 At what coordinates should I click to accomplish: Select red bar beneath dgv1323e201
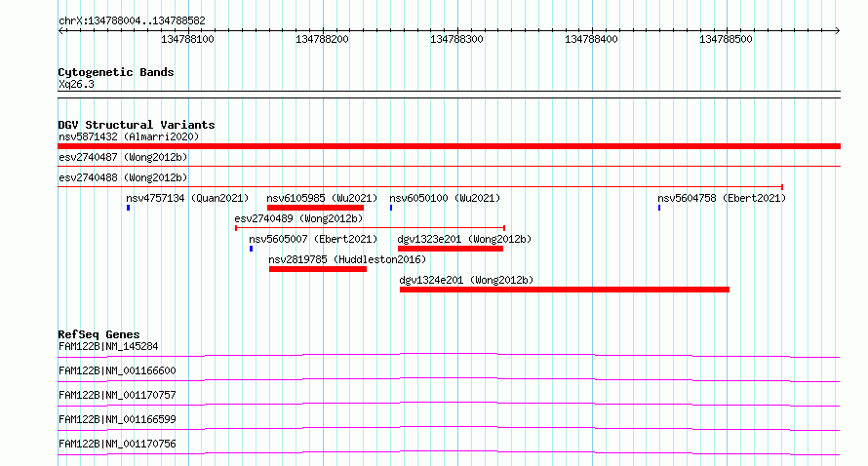451,249
